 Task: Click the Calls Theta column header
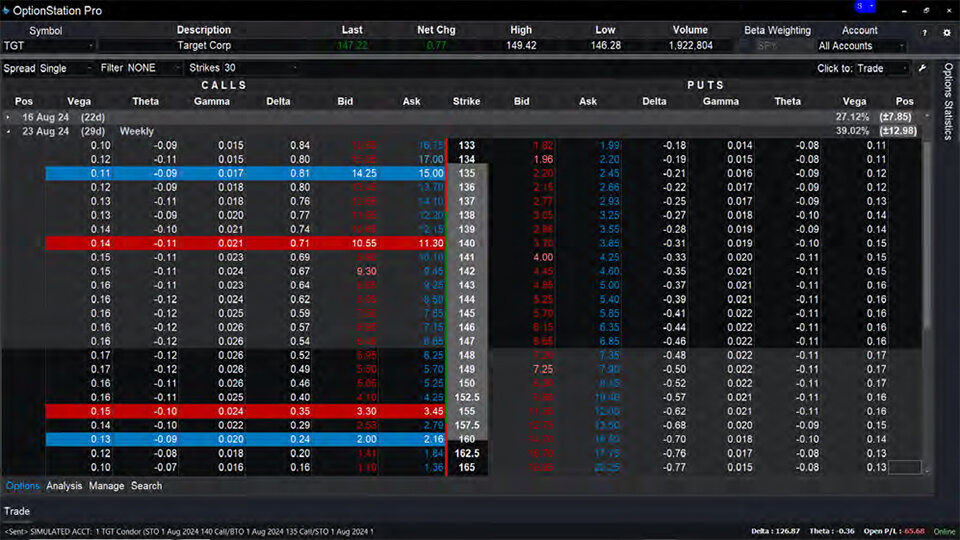145,102
